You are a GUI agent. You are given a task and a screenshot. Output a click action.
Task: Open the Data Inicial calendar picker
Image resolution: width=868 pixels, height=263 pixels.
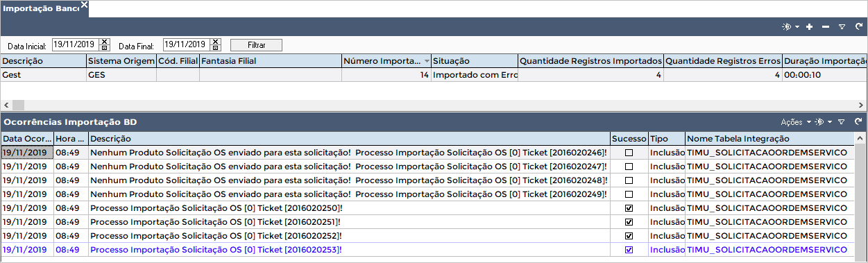pos(105,48)
